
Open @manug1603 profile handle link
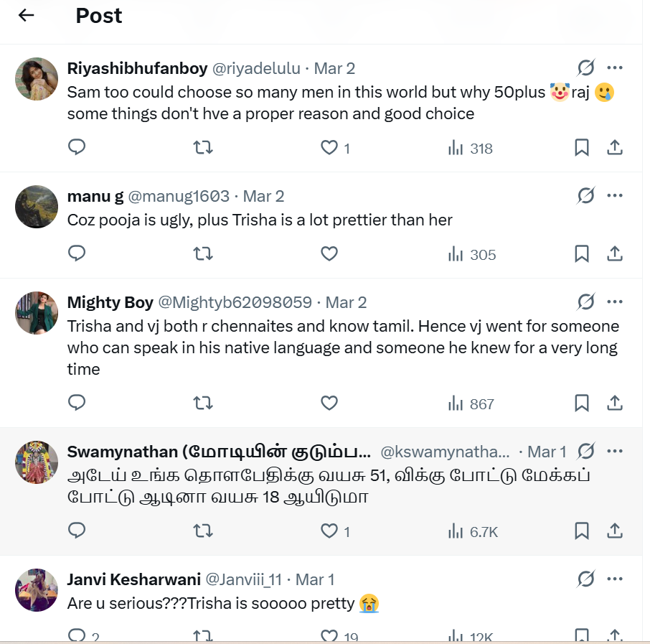click(x=179, y=196)
